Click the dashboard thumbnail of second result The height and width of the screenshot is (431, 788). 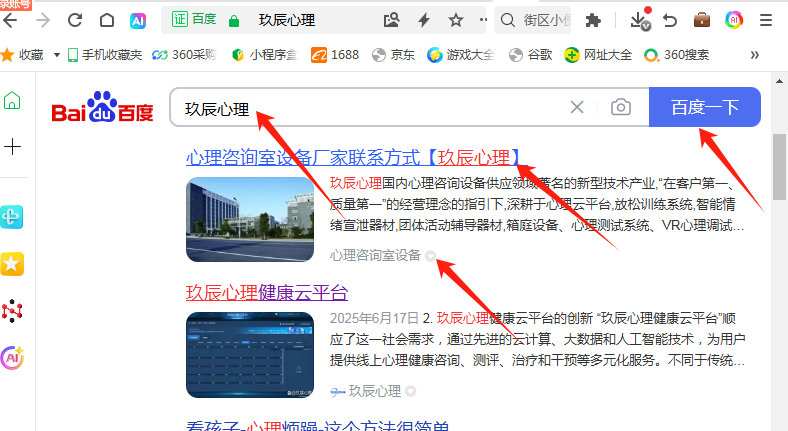click(x=250, y=355)
